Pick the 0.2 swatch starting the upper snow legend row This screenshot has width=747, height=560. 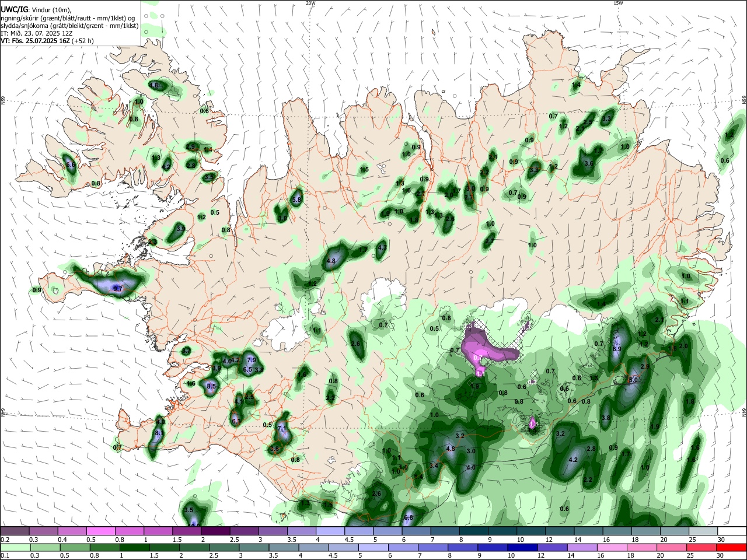15,531
